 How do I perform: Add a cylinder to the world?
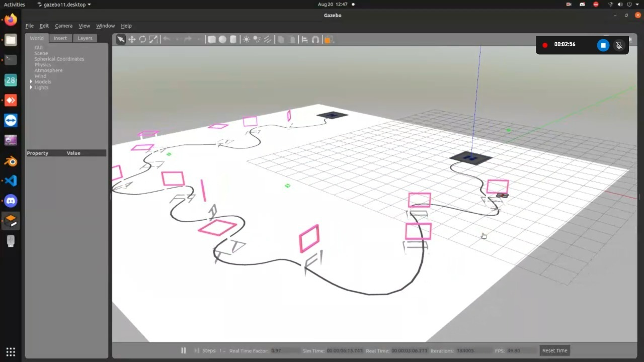[233, 39]
